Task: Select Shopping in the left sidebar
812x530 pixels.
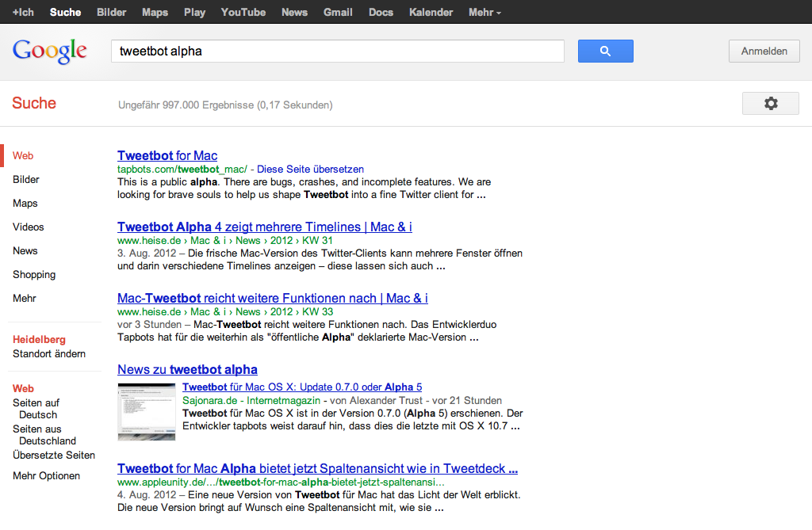Action: click(x=34, y=275)
